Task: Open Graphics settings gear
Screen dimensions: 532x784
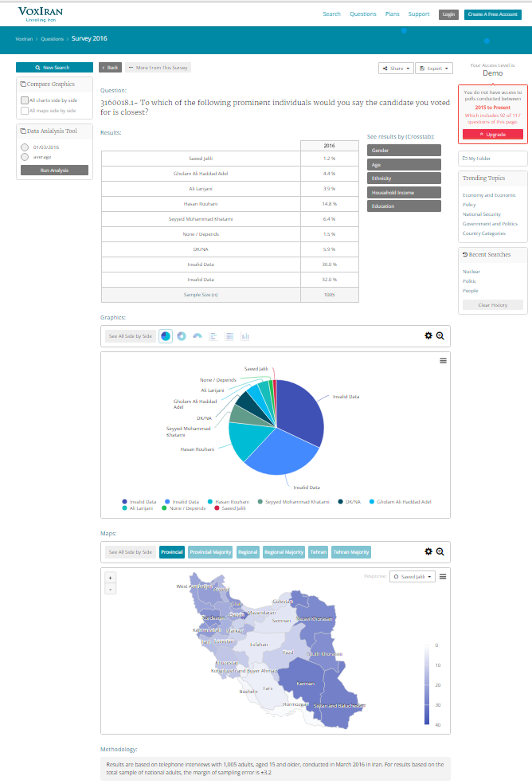Action: click(x=428, y=336)
